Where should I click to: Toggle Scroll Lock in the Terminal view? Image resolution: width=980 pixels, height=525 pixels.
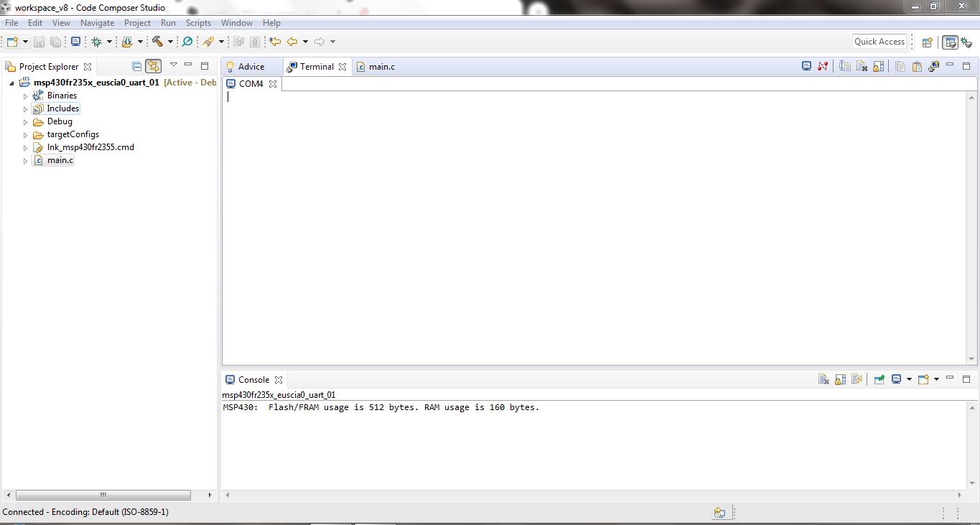pyautogui.click(x=877, y=66)
